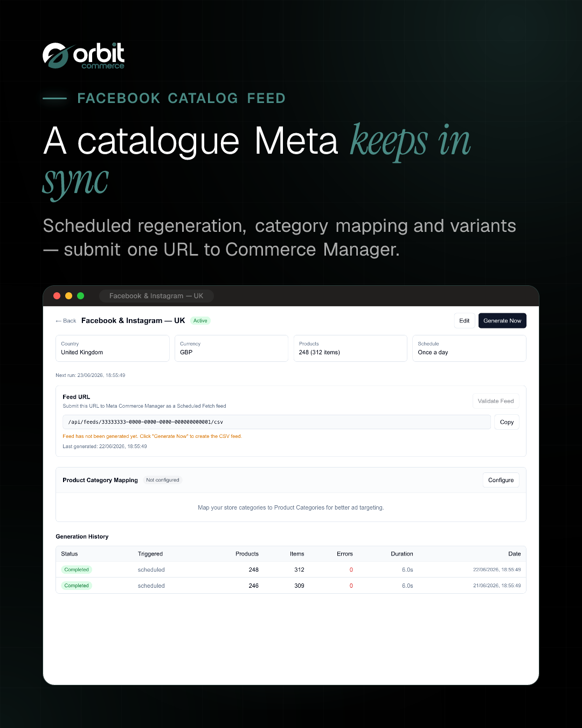The image size is (582, 728).
Task: Click Generate Now button
Action: [502, 320]
